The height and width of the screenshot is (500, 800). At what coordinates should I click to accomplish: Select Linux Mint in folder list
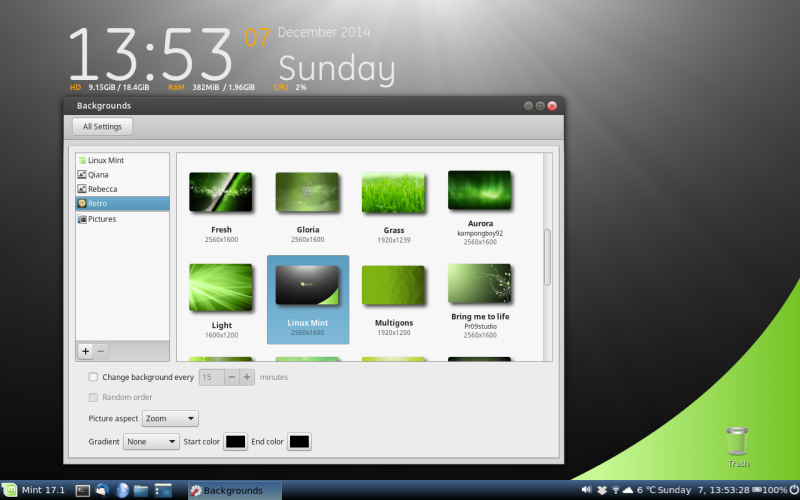(112, 160)
